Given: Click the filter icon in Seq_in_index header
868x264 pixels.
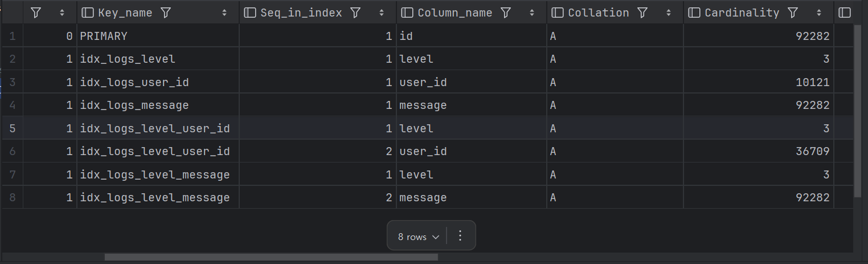Looking at the screenshot, I should click(356, 13).
